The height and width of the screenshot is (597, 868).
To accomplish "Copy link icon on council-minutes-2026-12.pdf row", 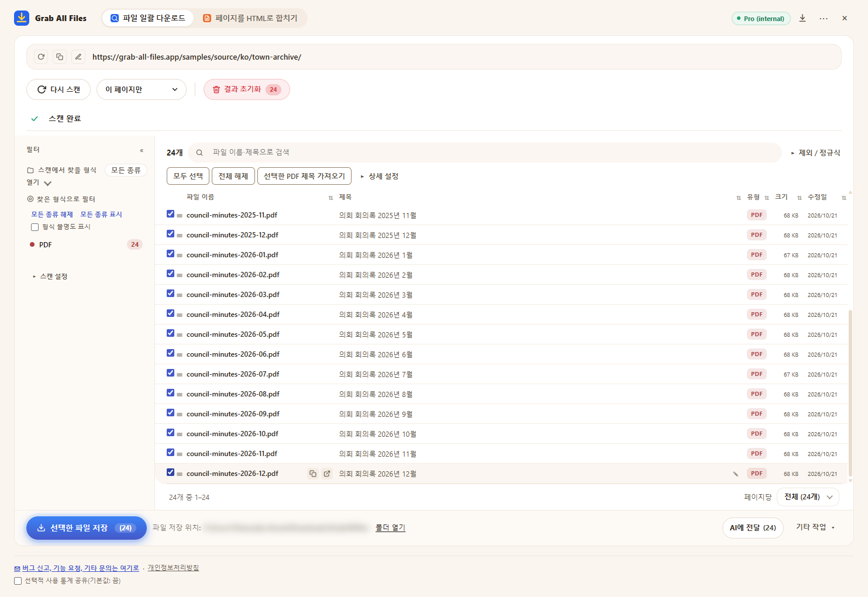I will 313,474.
